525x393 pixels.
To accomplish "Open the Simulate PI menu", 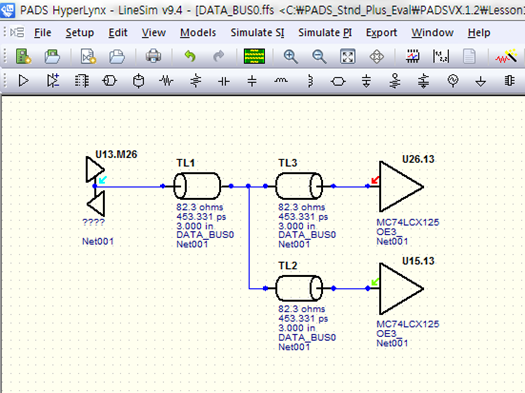I will tap(325, 32).
